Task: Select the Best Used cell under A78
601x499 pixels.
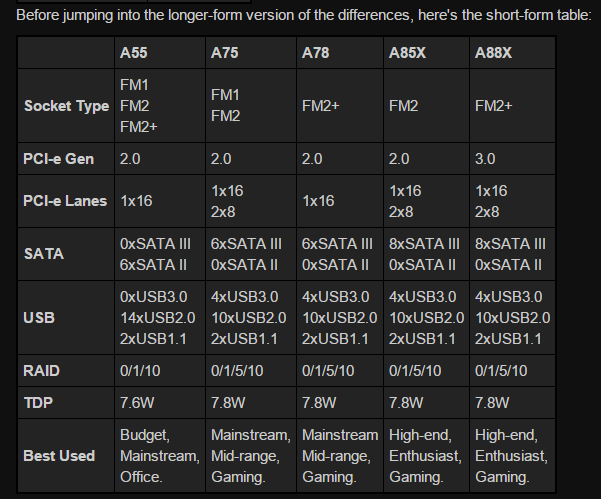Action: (x=340, y=456)
